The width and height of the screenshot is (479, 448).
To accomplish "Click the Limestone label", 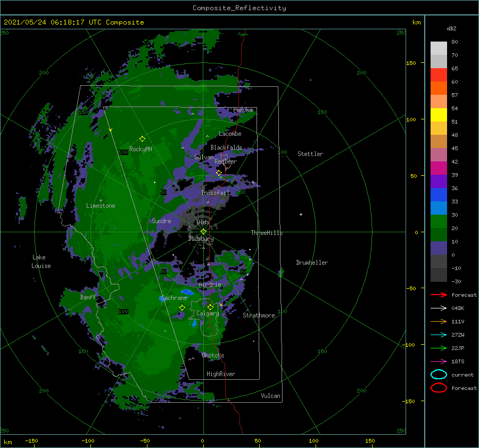I will coord(101,206).
